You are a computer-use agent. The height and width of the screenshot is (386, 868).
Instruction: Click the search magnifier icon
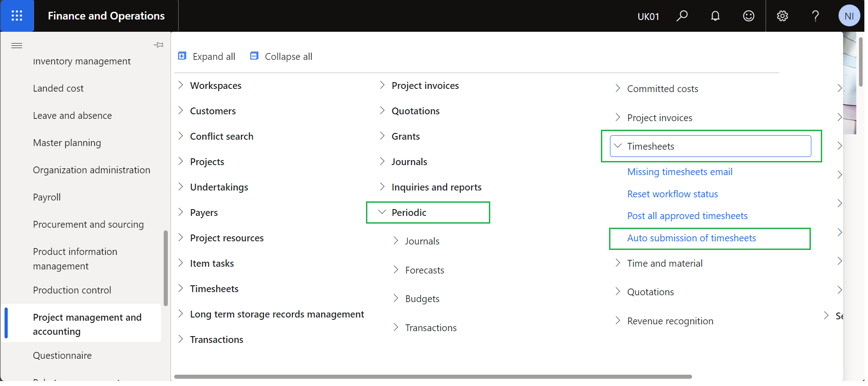pyautogui.click(x=682, y=16)
